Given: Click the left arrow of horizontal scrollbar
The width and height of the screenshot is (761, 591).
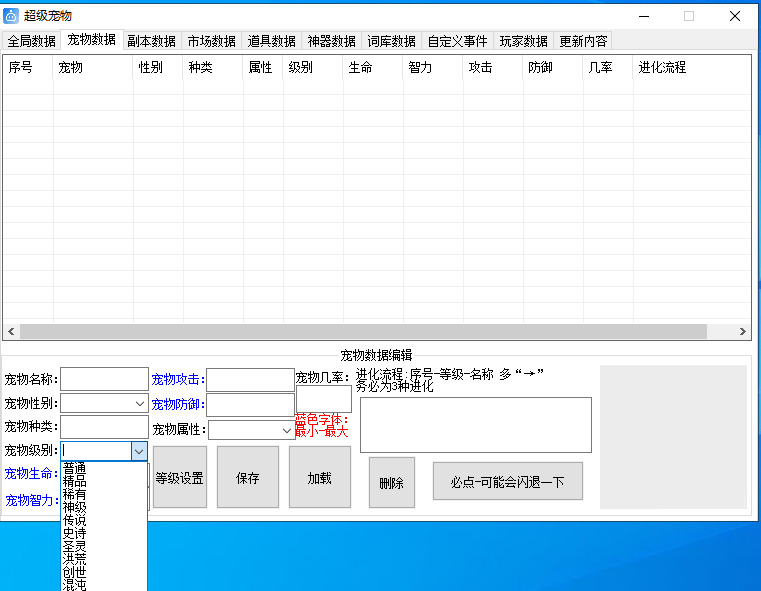Looking at the screenshot, I should pyautogui.click(x=11, y=331).
